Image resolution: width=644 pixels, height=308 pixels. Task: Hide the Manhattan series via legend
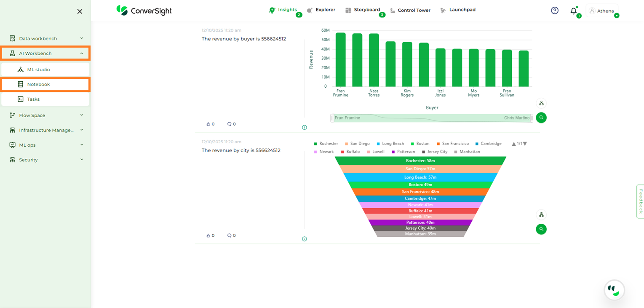[467, 152]
